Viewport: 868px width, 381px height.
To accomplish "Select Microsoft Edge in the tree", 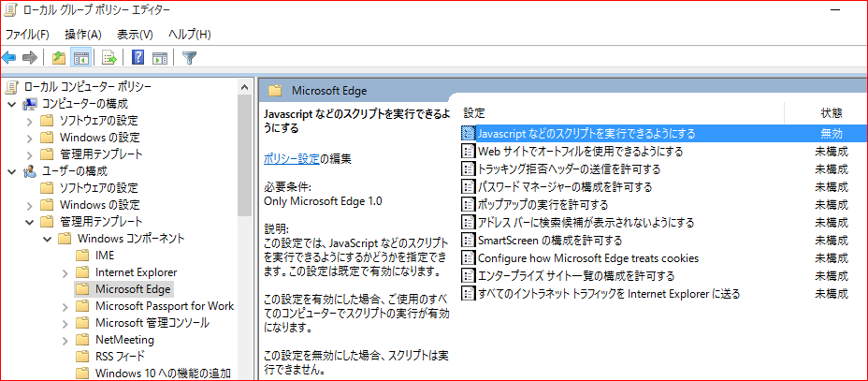I will coord(132,289).
